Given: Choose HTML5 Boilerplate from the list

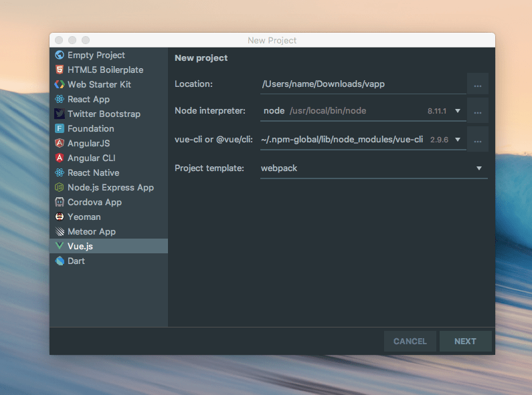Looking at the screenshot, I should [x=108, y=70].
